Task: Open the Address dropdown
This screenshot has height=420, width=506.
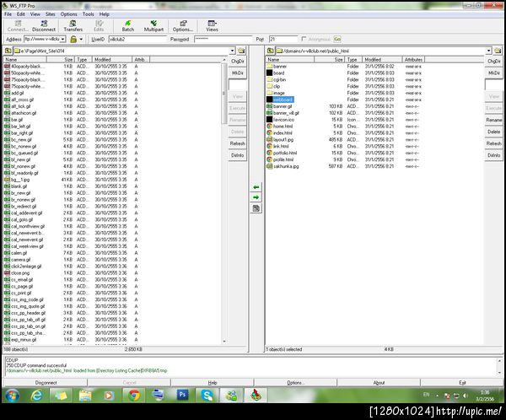Action: (63, 39)
